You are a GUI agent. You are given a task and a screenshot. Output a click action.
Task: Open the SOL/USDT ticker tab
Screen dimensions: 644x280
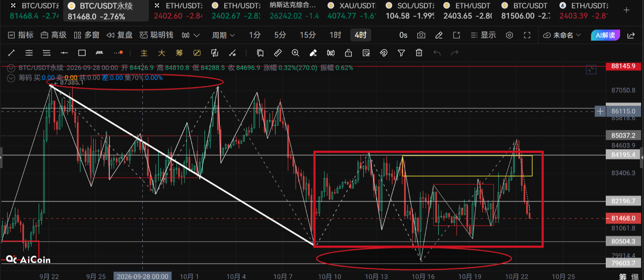(x=410, y=11)
